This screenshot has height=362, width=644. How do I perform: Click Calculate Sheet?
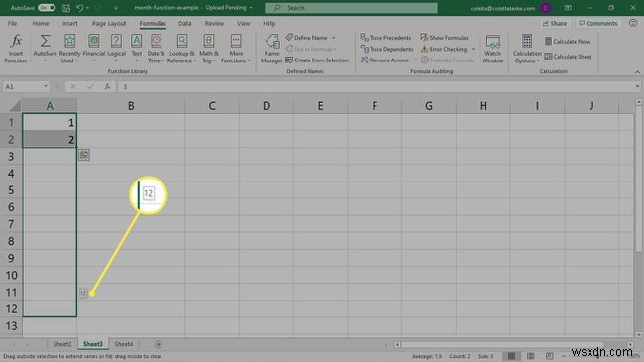pos(568,57)
